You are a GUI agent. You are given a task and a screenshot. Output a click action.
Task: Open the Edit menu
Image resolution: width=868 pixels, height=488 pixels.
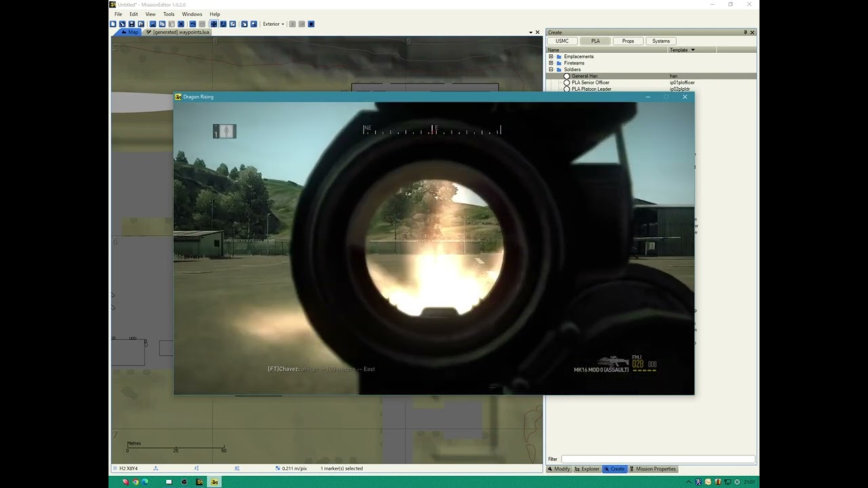(x=134, y=14)
